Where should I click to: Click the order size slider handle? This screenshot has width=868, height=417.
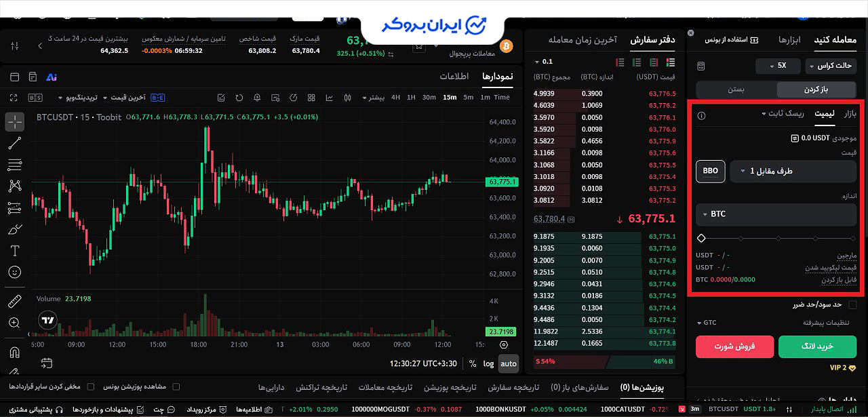click(x=701, y=238)
